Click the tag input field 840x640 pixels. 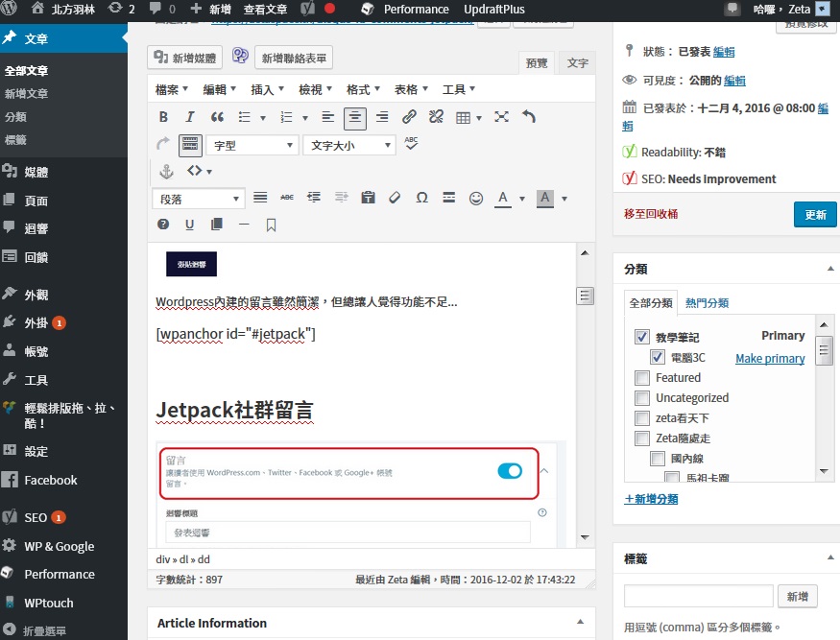coord(698,596)
